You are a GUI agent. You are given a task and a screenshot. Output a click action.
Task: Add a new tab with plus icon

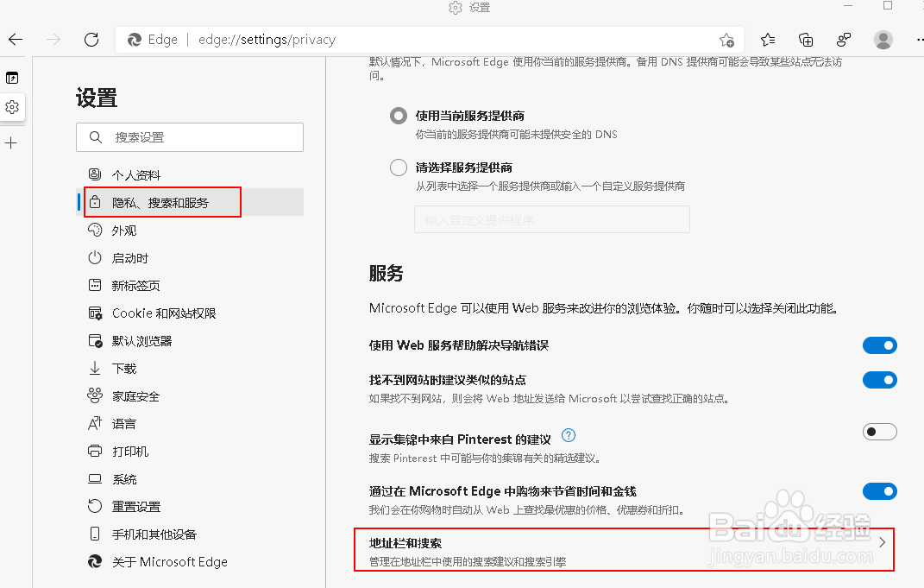tap(11, 142)
